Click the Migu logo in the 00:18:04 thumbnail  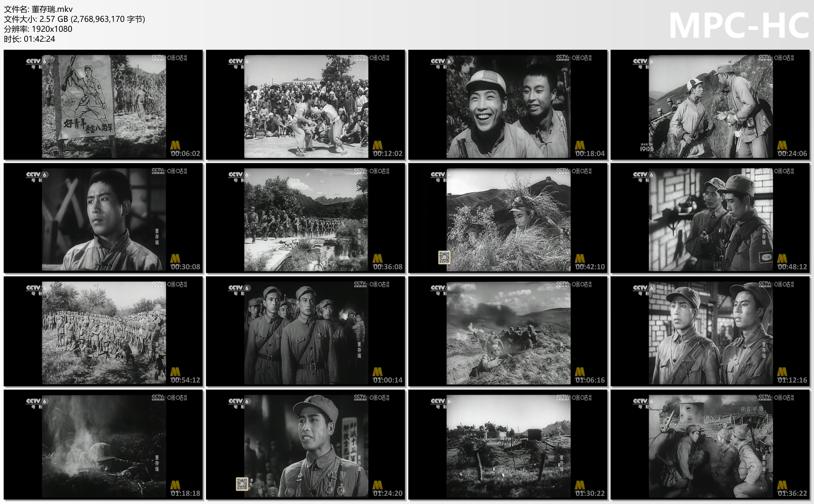(581, 58)
